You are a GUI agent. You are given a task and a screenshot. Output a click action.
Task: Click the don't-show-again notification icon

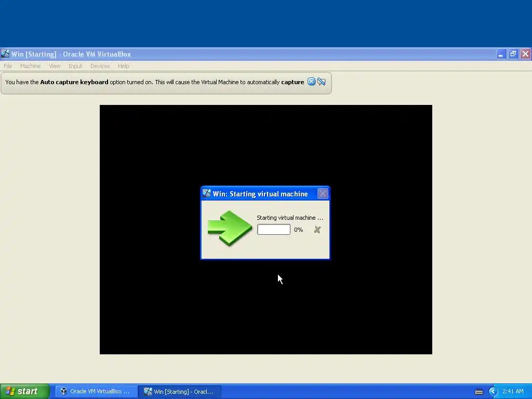[x=321, y=82]
